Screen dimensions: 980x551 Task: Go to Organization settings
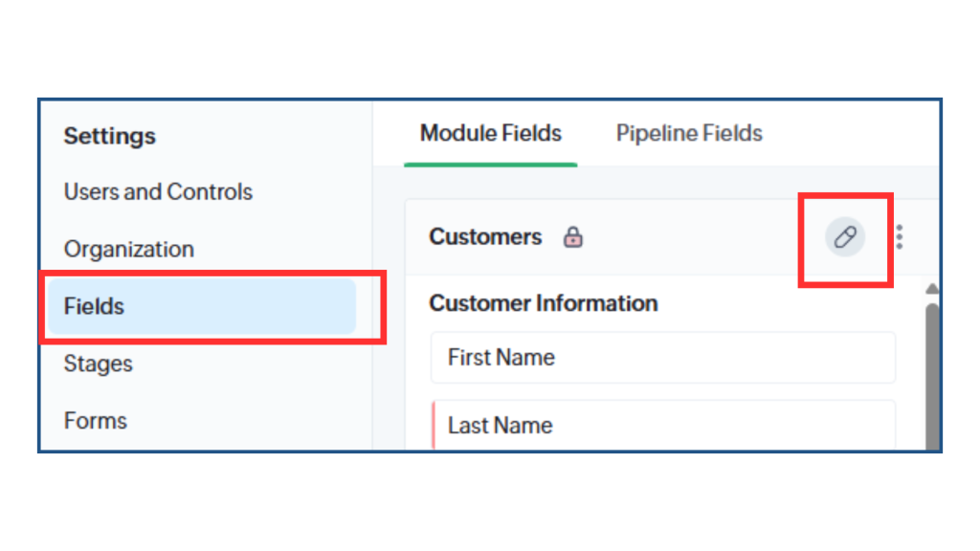(129, 250)
